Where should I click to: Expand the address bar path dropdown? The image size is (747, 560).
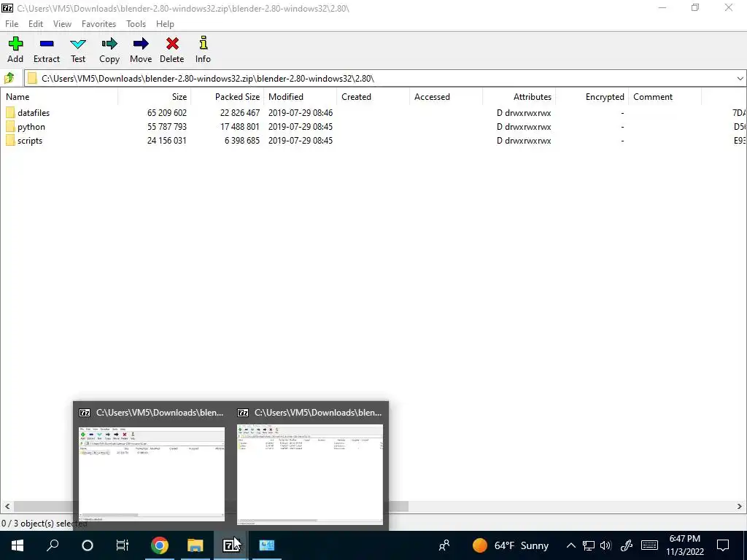(x=740, y=79)
